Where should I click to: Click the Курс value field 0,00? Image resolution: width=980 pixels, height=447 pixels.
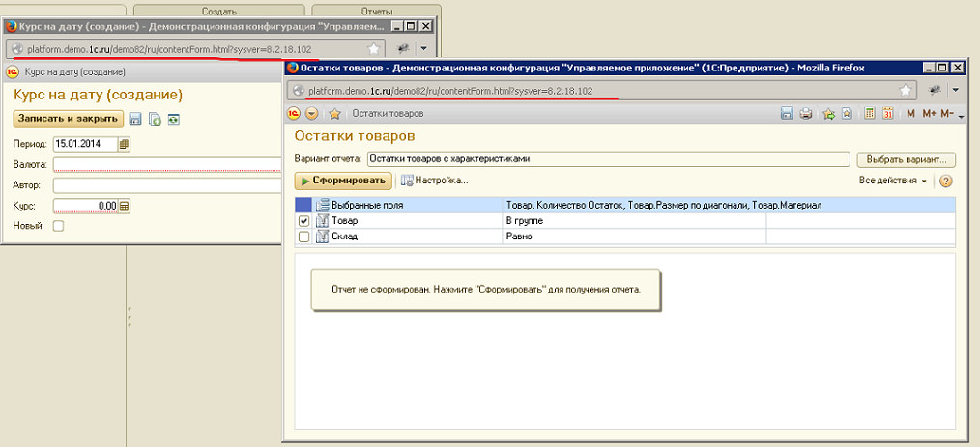click(x=86, y=206)
